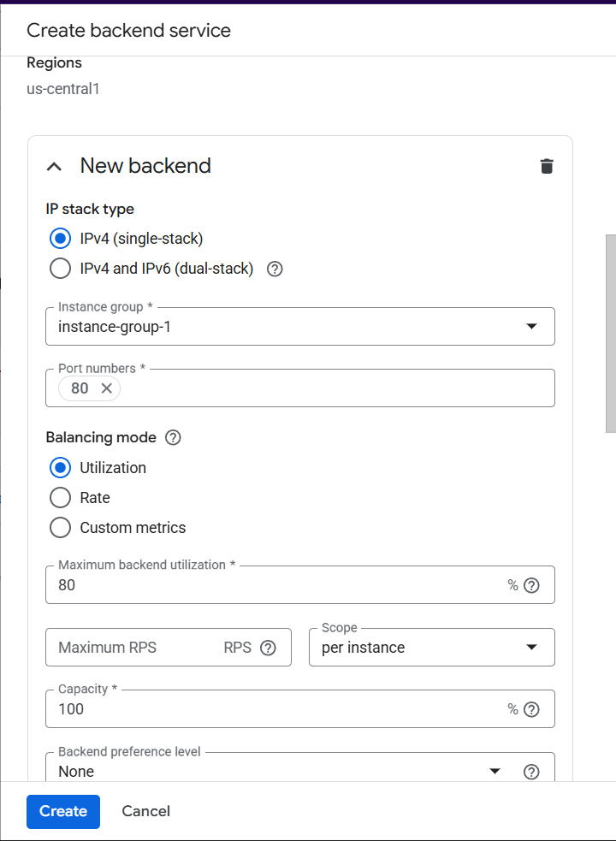The height and width of the screenshot is (841, 616).
Task: Open the Scope per instance dropdown
Action: click(x=431, y=648)
